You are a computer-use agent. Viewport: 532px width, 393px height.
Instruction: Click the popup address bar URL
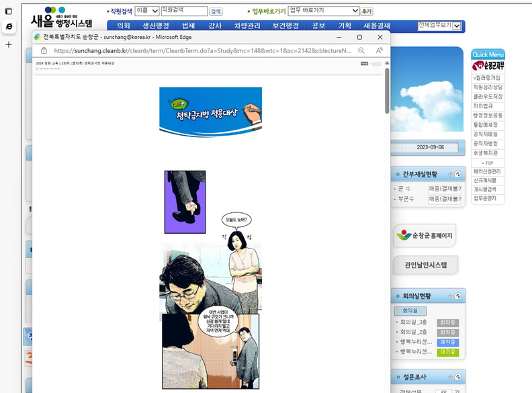pos(202,50)
